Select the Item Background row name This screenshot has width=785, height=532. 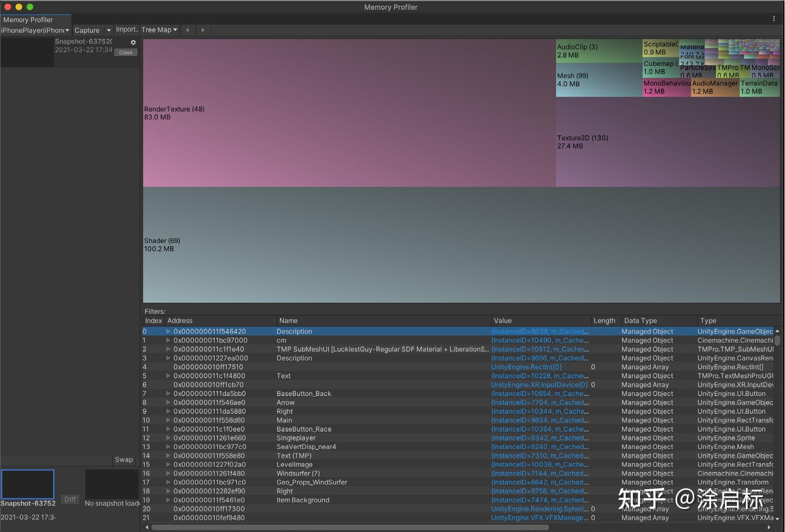[303, 500]
